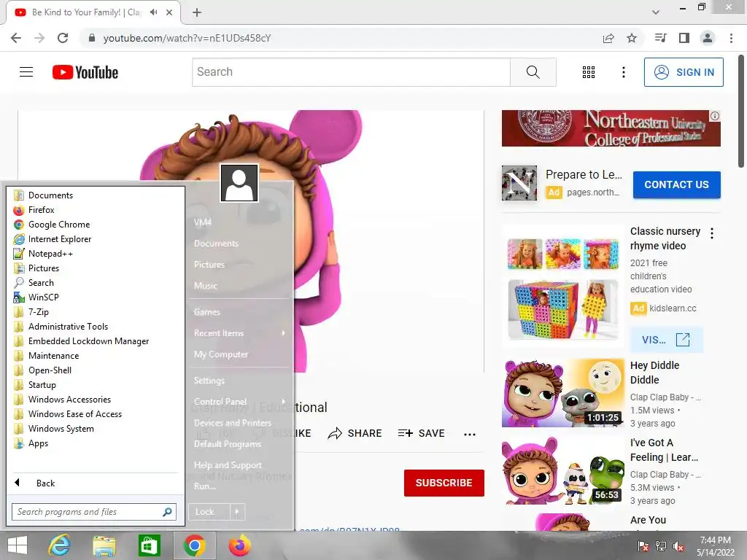Viewport: 747px width, 560px height.
Task: Click SAVE to playlist button
Action: click(422, 433)
